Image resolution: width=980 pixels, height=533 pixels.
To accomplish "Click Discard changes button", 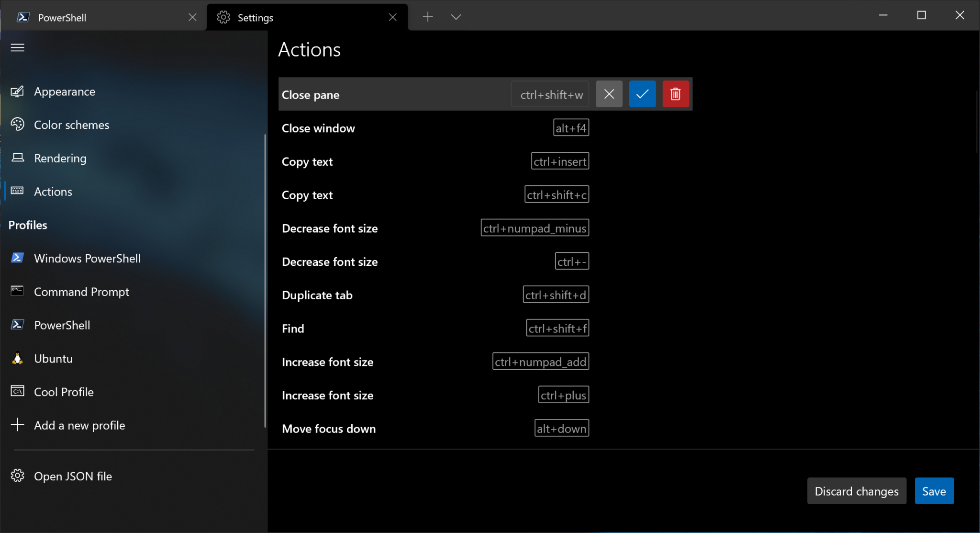I will tap(856, 491).
